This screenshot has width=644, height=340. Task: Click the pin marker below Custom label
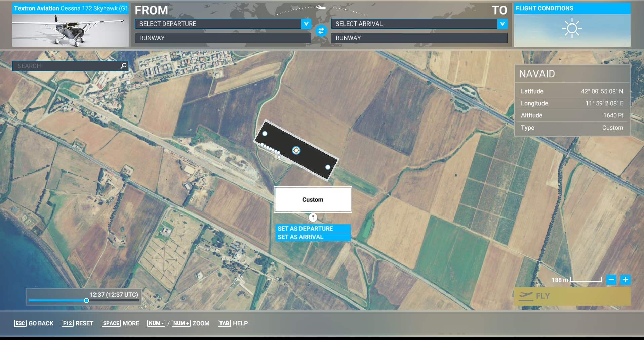[313, 217]
